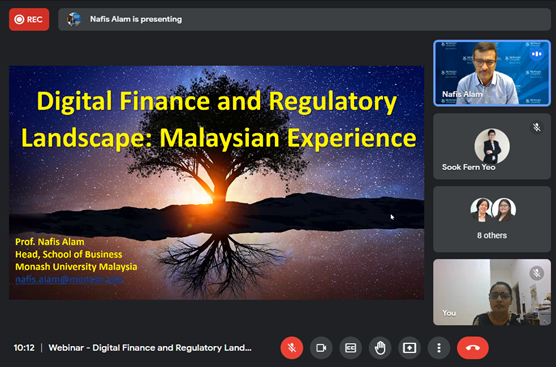Open the three-dot more options menu
This screenshot has width=556, height=367.
pyautogui.click(x=439, y=348)
